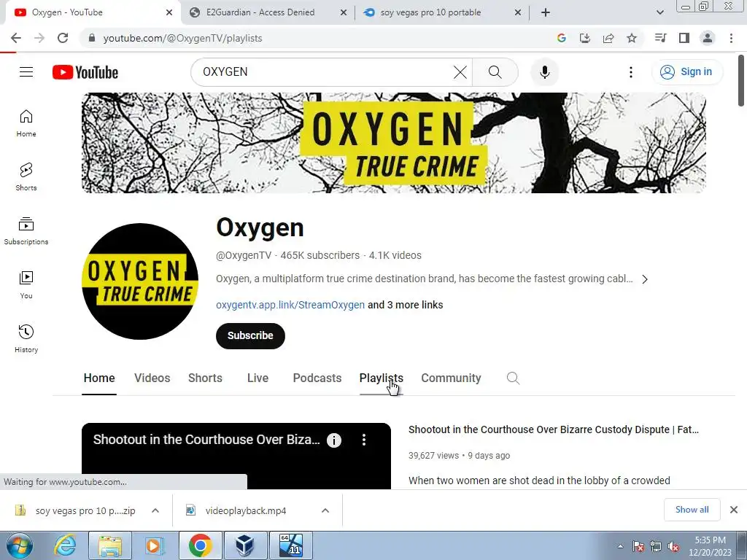
Task: Bookmark this page with the star
Action: (632, 38)
